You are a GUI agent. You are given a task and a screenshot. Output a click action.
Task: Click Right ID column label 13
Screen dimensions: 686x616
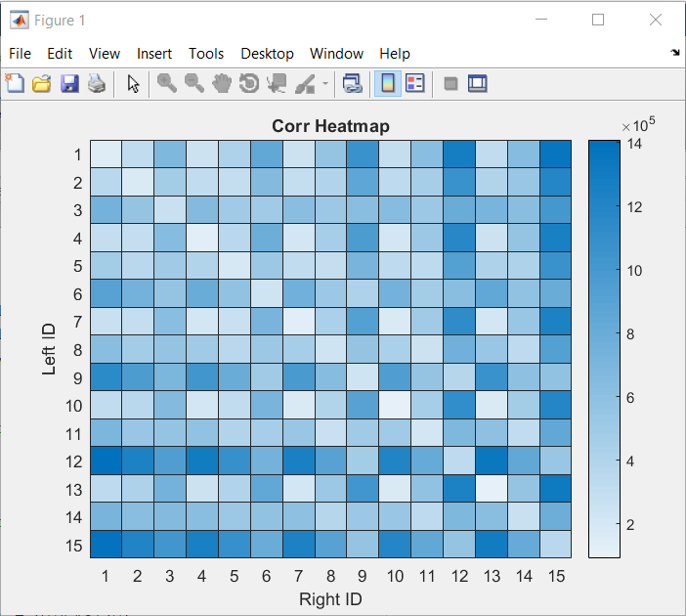click(492, 576)
